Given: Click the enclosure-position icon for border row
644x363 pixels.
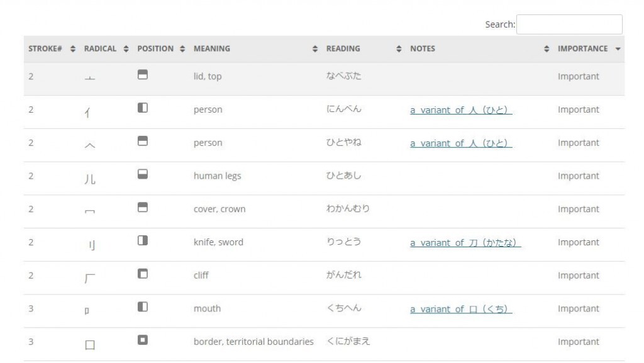Looking at the screenshot, I should point(143,340).
